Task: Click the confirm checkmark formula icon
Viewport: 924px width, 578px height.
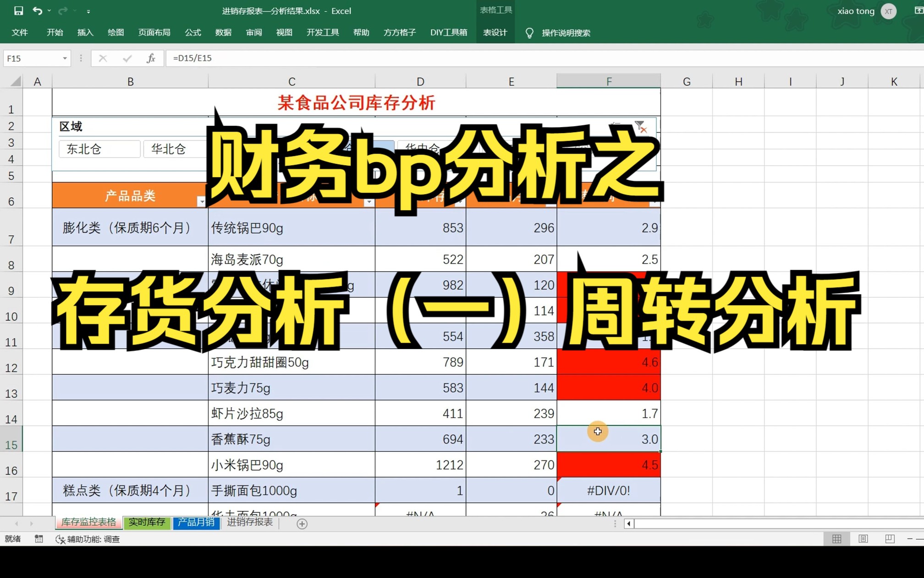Action: [x=127, y=58]
